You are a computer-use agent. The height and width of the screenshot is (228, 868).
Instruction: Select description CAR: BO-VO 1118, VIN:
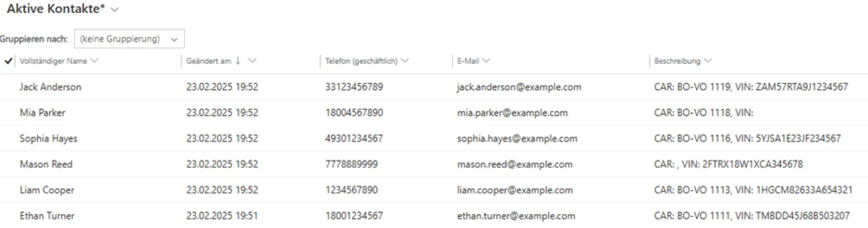[x=704, y=113]
